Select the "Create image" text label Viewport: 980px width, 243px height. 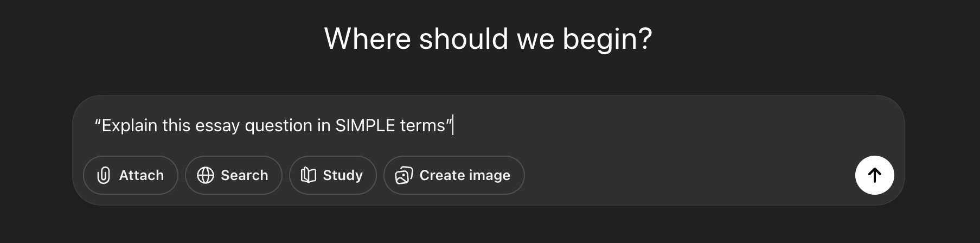pyautogui.click(x=464, y=175)
